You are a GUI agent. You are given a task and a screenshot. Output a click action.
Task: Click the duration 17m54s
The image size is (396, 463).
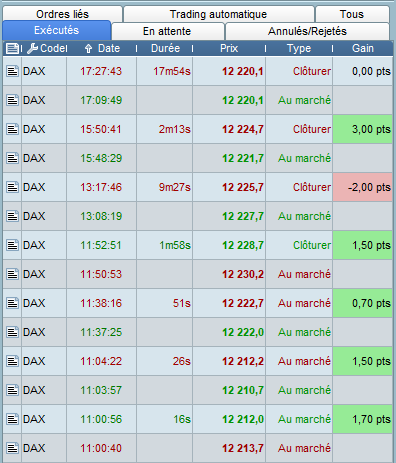(172, 71)
